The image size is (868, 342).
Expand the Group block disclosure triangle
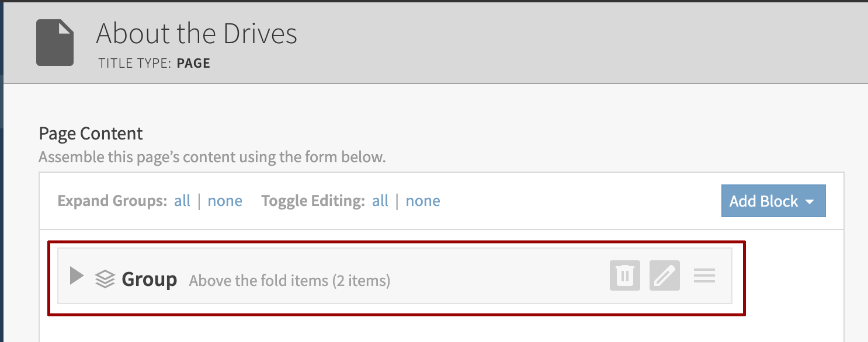pos(77,275)
